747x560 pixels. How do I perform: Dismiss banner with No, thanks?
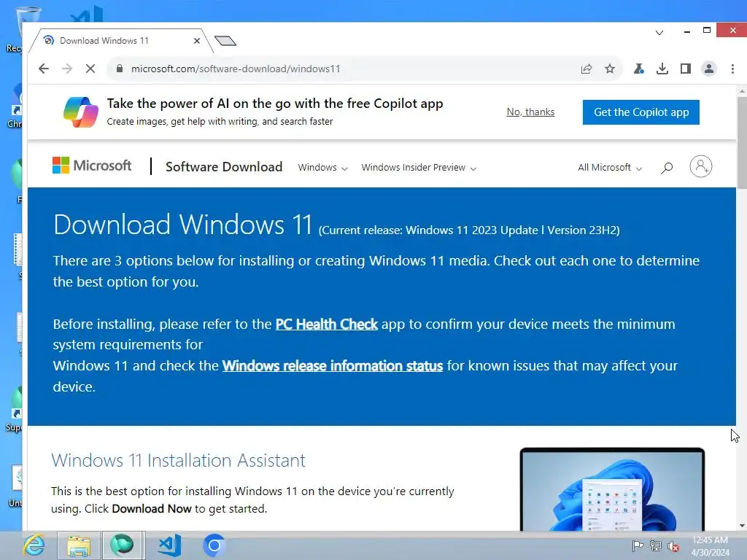click(531, 112)
